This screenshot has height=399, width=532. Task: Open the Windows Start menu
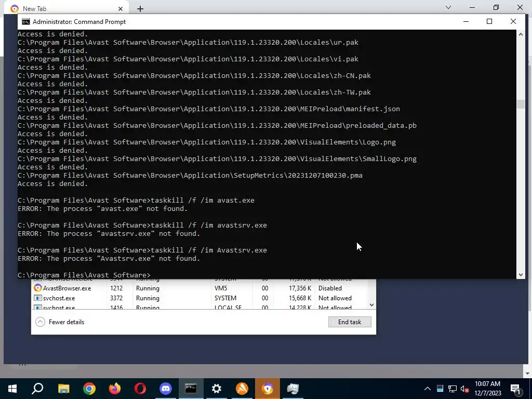click(x=12, y=389)
